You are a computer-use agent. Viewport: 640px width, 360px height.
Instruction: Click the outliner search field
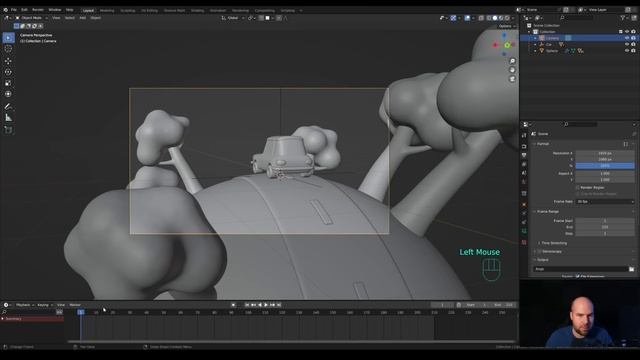coord(577,18)
